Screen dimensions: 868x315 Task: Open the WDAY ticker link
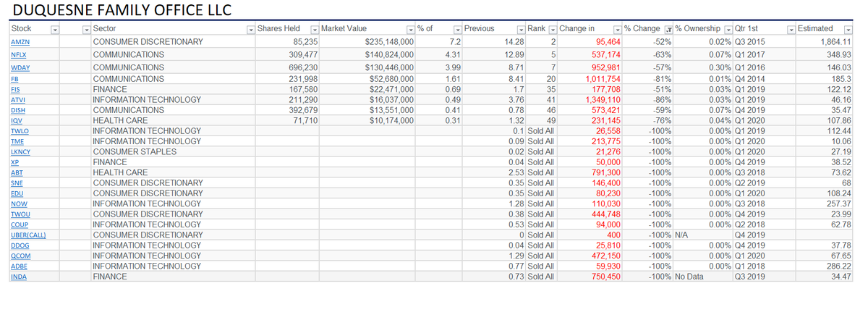point(20,67)
